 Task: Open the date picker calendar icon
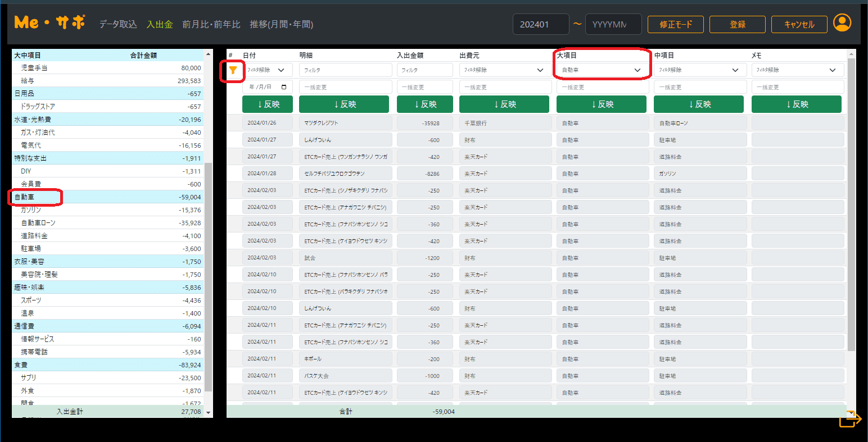pyautogui.click(x=284, y=87)
